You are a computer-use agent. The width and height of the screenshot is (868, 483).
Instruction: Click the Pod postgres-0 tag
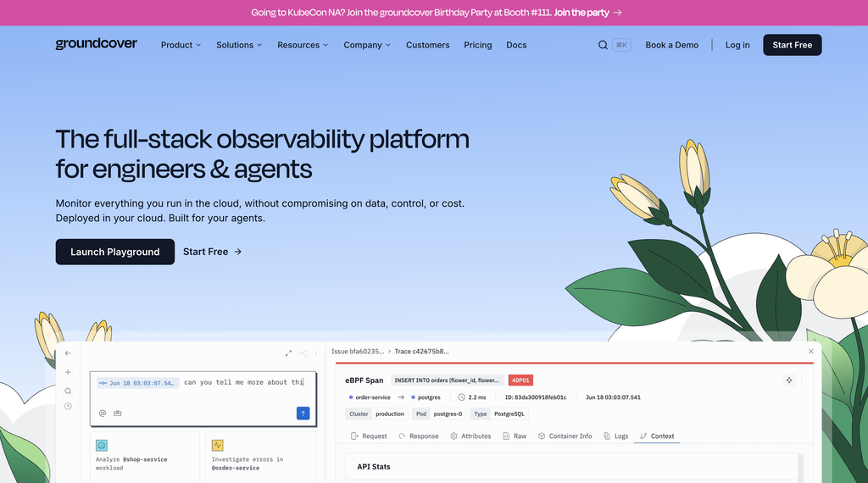pos(439,414)
